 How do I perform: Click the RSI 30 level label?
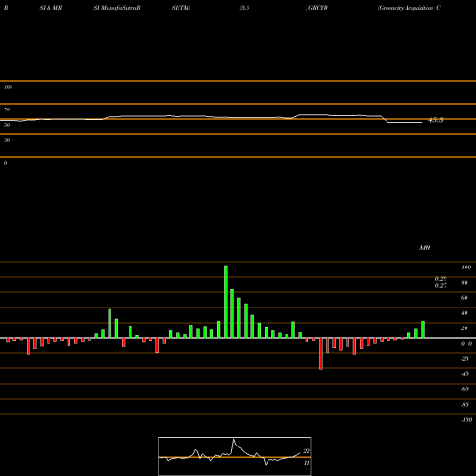click(x=7, y=140)
